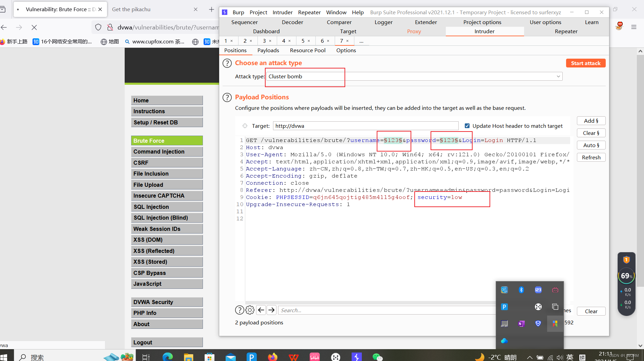Open the Decoder tool tab
The image size is (644, 361).
292,22
